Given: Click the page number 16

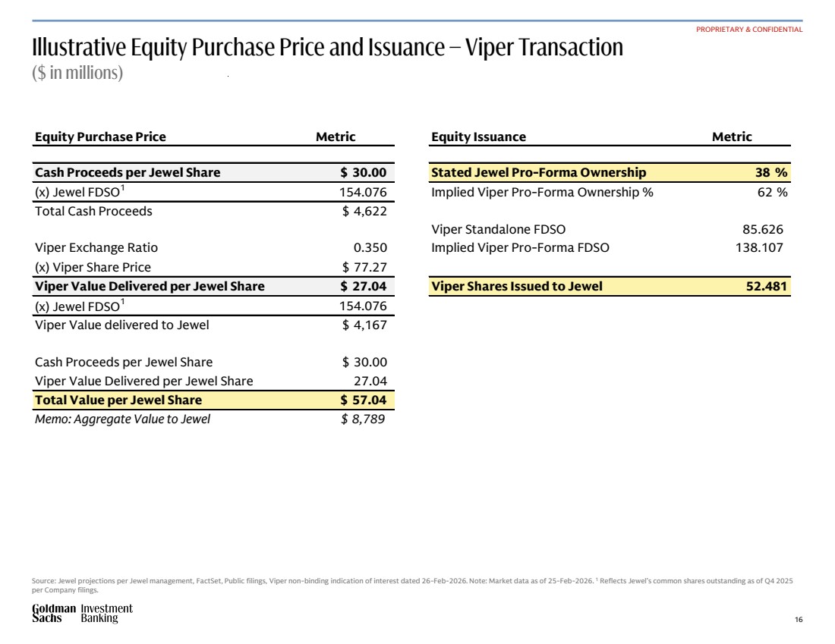Looking at the screenshot, I should [x=798, y=620].
